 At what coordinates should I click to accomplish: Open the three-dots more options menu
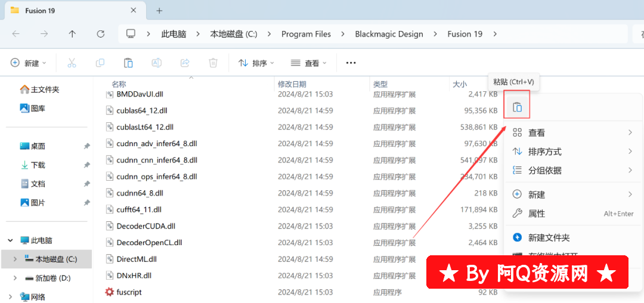(351, 63)
